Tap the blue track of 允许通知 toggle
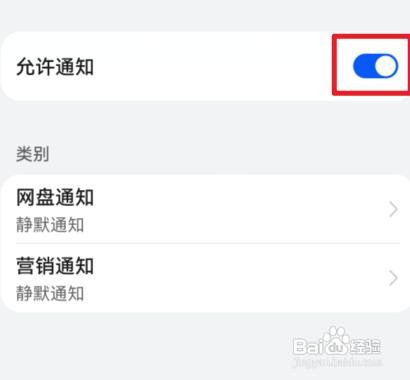The image size is (410, 380). click(x=363, y=66)
